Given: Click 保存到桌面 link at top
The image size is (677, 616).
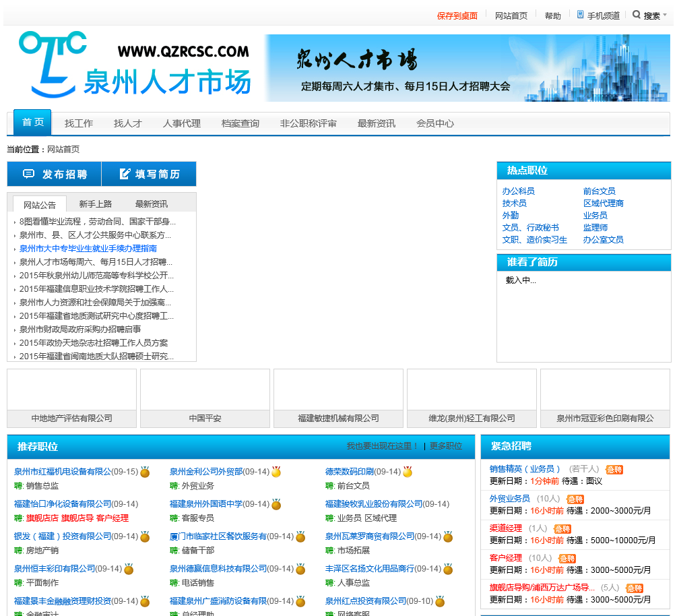Looking at the screenshot, I should click(x=457, y=16).
